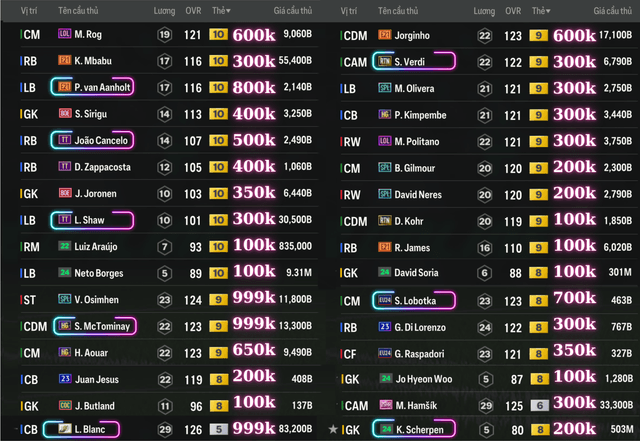Image resolution: width=640 pixels, height=441 pixels.
Task: Click the 23 season badge beside Juan Jesus
Action: pos(65,379)
